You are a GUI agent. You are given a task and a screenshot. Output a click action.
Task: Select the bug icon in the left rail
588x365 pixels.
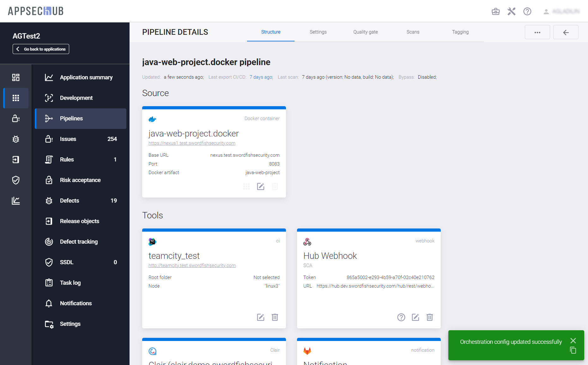click(x=16, y=139)
